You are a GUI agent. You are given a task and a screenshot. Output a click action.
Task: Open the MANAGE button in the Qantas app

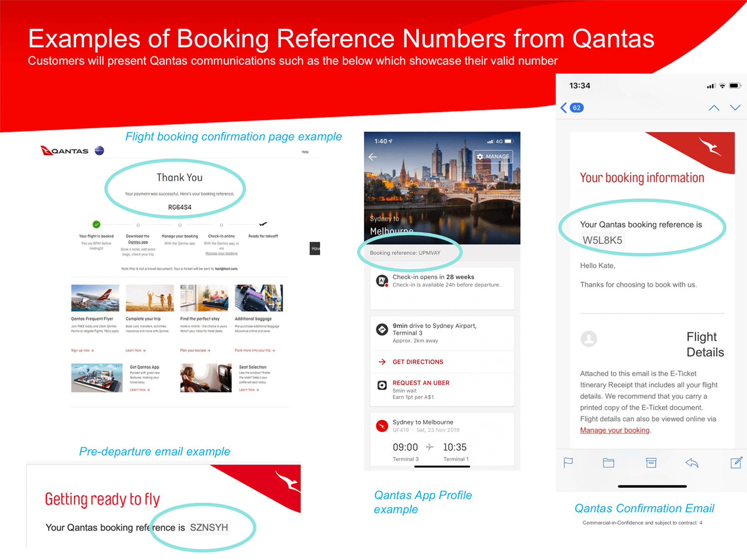493,156
